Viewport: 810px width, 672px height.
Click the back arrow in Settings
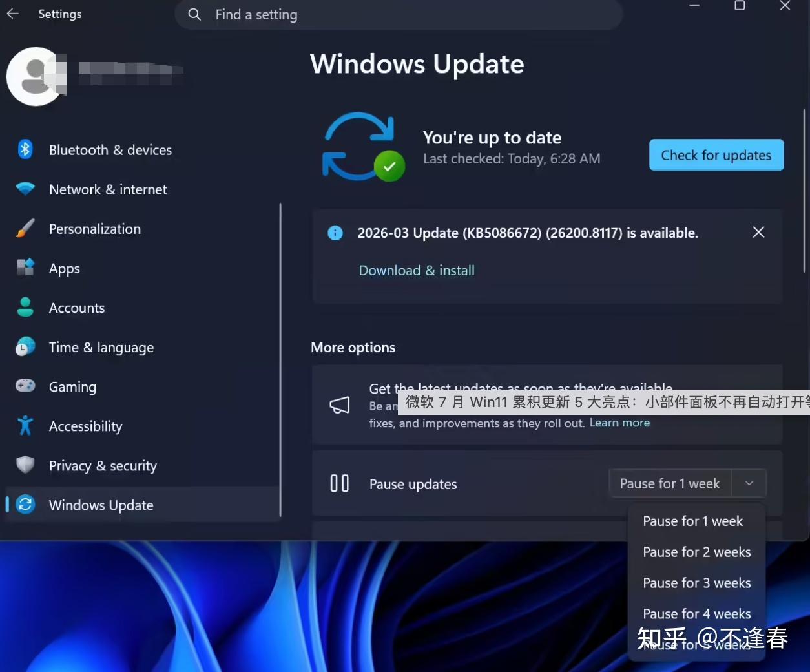pos(13,14)
